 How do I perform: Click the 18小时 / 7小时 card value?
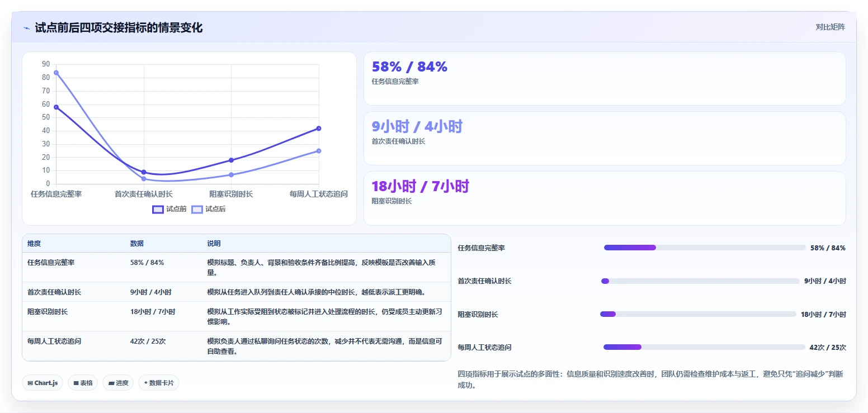pyautogui.click(x=421, y=187)
